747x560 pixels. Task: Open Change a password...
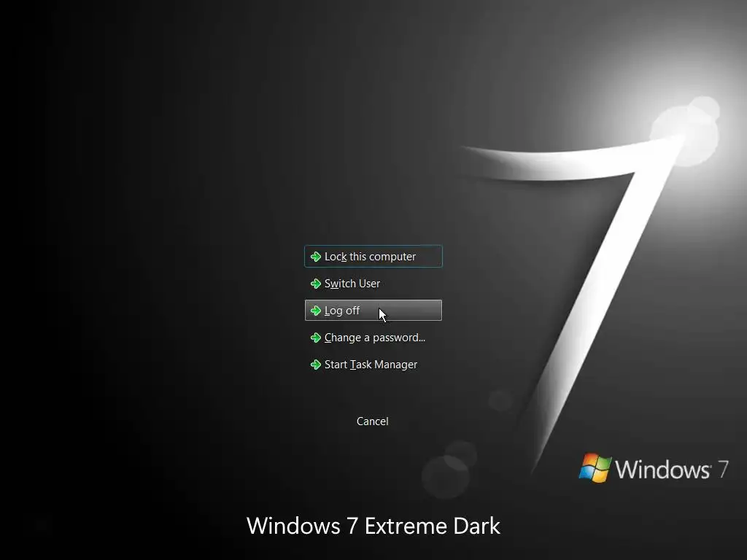coord(373,338)
